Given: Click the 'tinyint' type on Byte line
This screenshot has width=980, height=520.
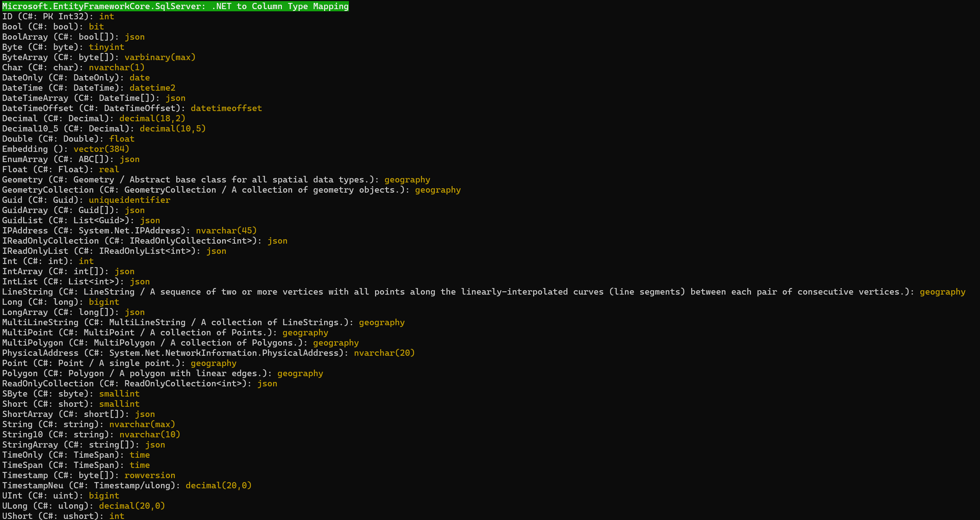Looking at the screenshot, I should 106,47.
